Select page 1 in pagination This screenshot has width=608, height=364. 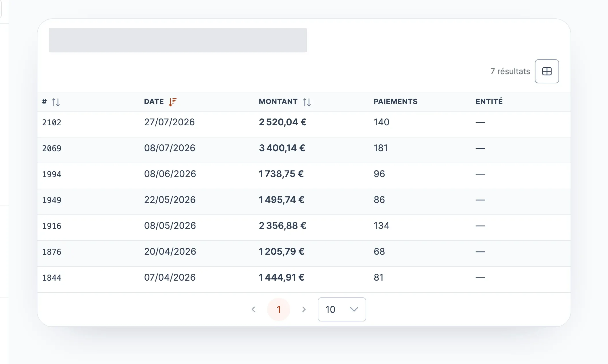(279, 309)
